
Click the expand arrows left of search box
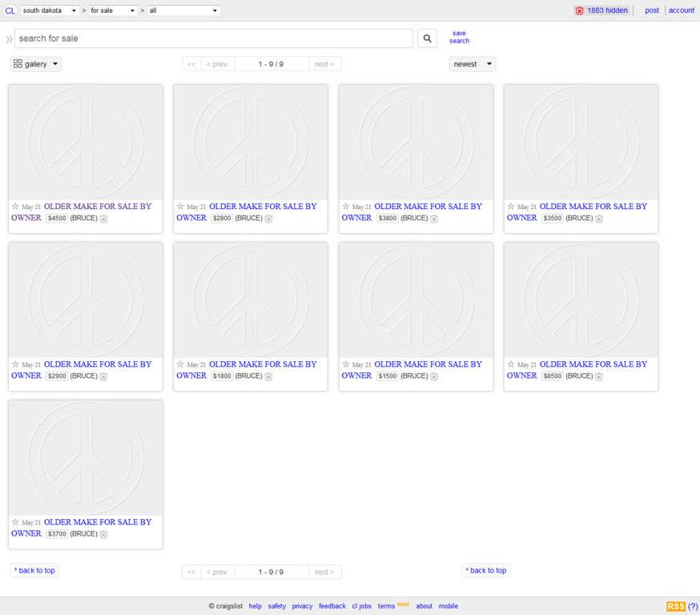pyautogui.click(x=9, y=38)
